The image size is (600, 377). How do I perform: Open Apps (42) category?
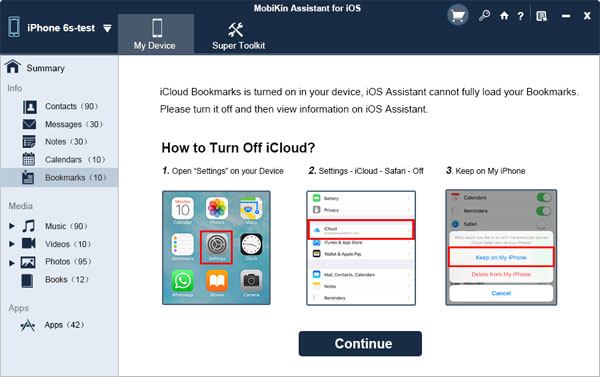point(64,325)
